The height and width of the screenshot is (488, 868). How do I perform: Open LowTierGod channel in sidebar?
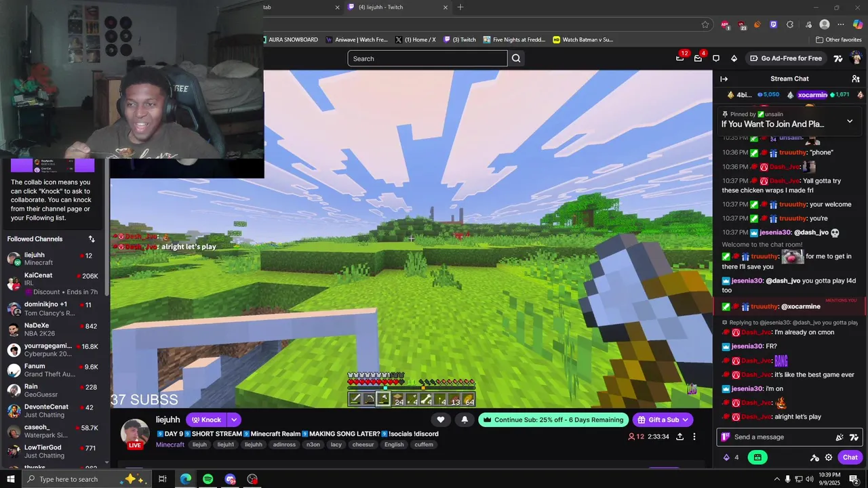tap(53, 451)
